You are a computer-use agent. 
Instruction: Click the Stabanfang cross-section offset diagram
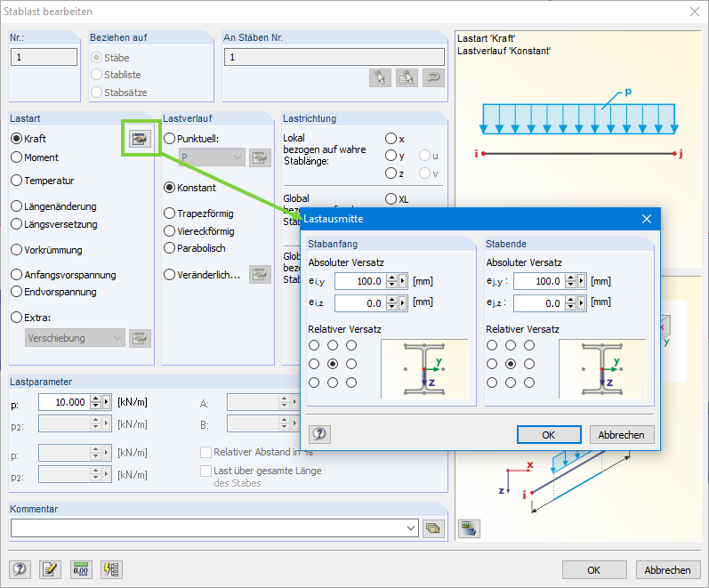click(424, 369)
